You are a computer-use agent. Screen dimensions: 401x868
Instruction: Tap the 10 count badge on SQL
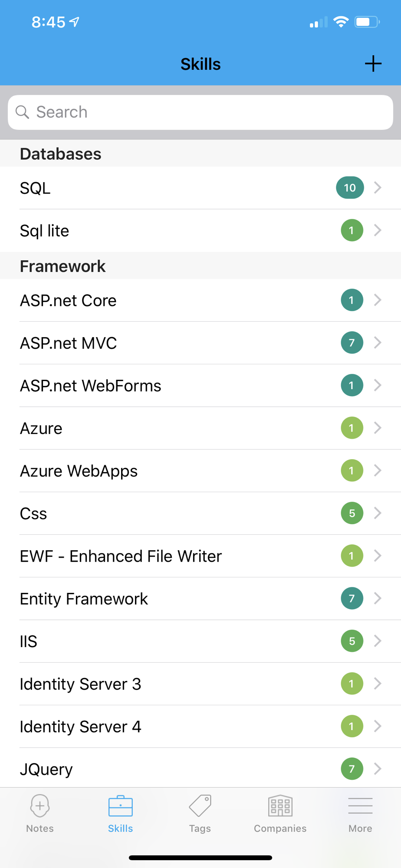pyautogui.click(x=350, y=187)
